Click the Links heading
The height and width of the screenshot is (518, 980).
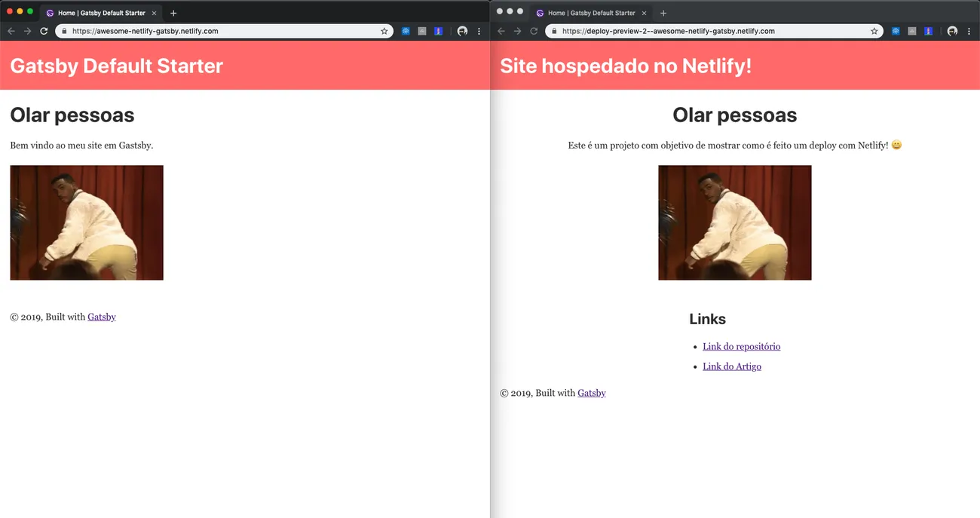coord(707,319)
